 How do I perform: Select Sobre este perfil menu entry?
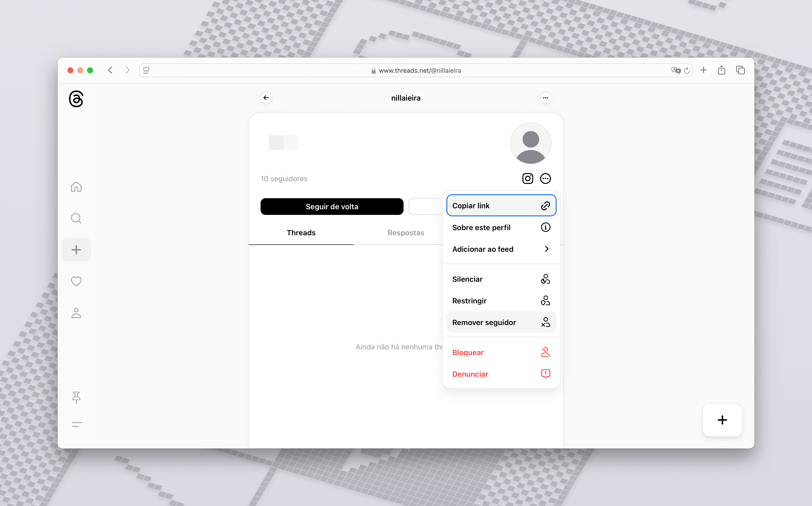501,227
